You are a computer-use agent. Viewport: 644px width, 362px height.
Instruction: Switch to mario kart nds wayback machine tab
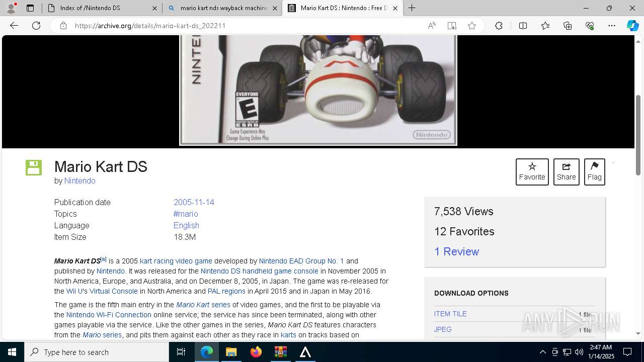[222, 8]
